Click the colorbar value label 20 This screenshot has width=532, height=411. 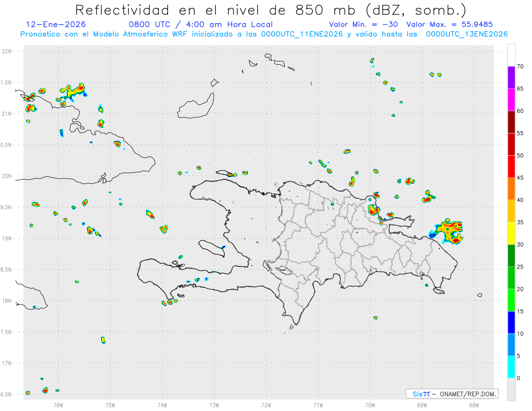pyautogui.click(x=520, y=289)
